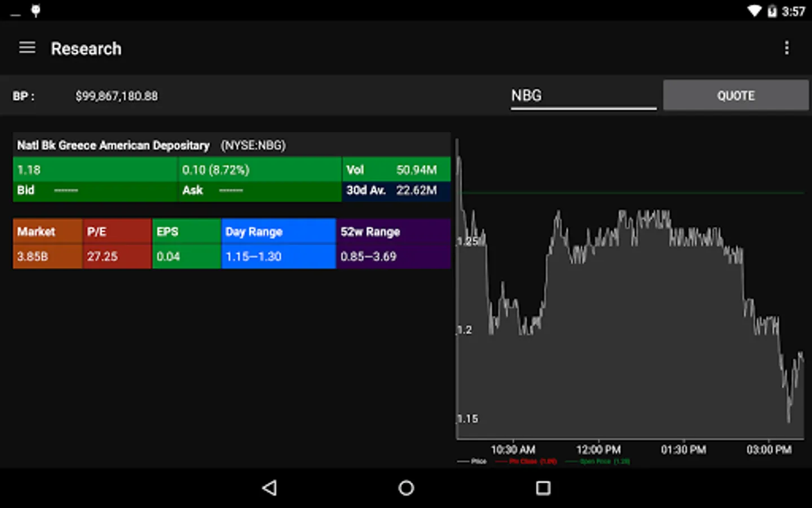Tap the 12:00 PM chart axis label
812x508 pixels.
pyautogui.click(x=598, y=450)
